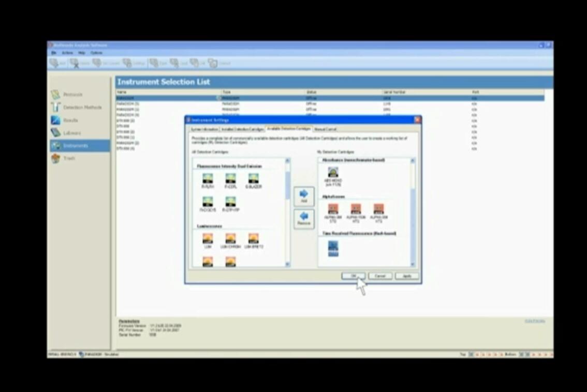Select first Fluorescence Intensity Dual Emission cartridge
Image resolution: width=587 pixels, height=392 pixels.
coord(208,181)
